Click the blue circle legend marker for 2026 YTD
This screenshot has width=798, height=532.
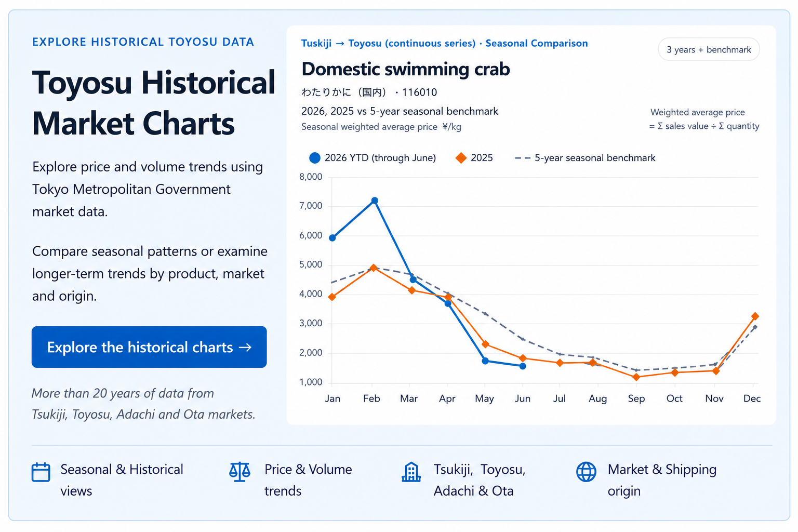(x=315, y=158)
